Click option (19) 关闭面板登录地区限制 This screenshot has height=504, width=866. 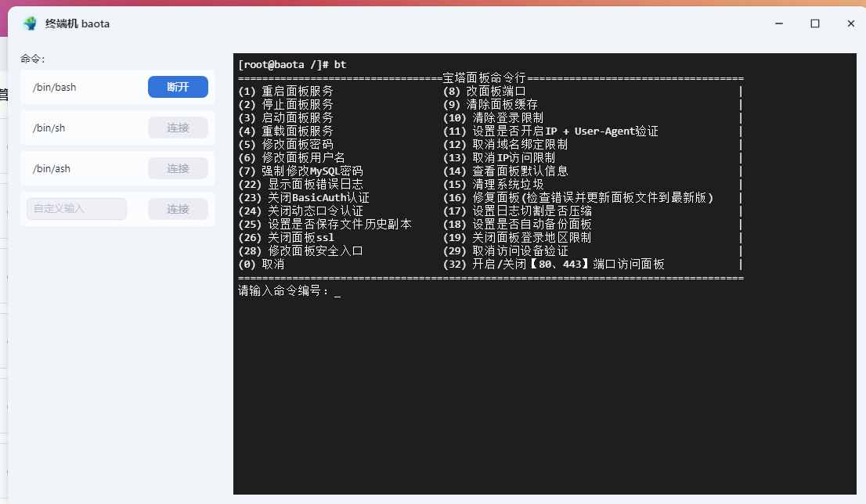[518, 237]
